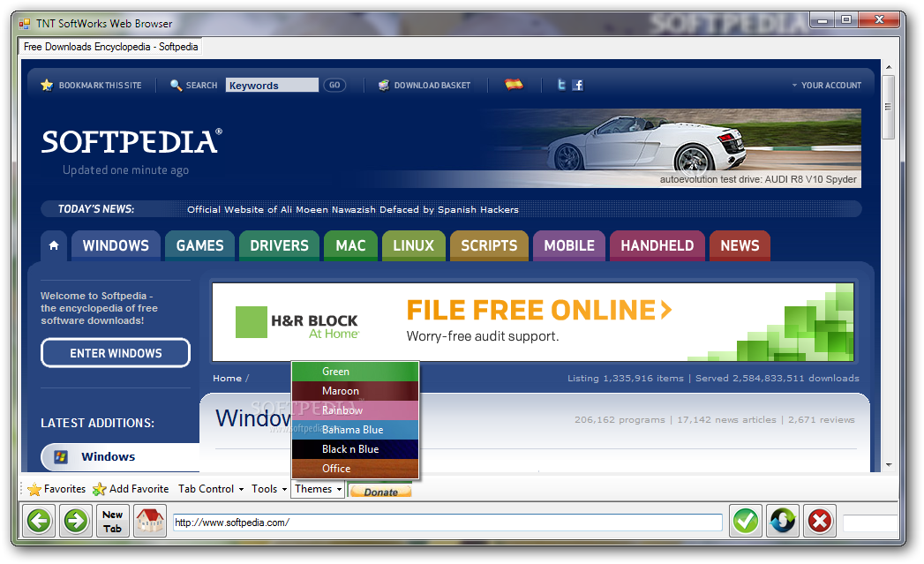Refresh the page with the reload icon
Viewport: 924px width, 564px height.
point(783,521)
